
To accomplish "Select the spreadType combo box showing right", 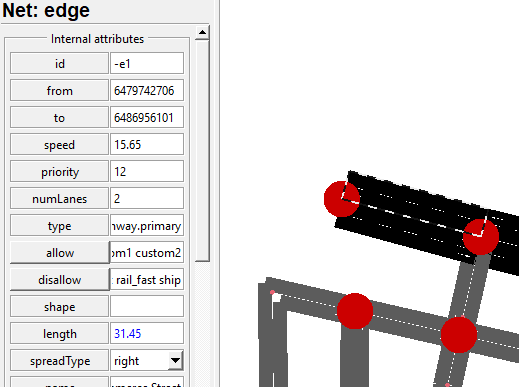I will coord(147,360).
